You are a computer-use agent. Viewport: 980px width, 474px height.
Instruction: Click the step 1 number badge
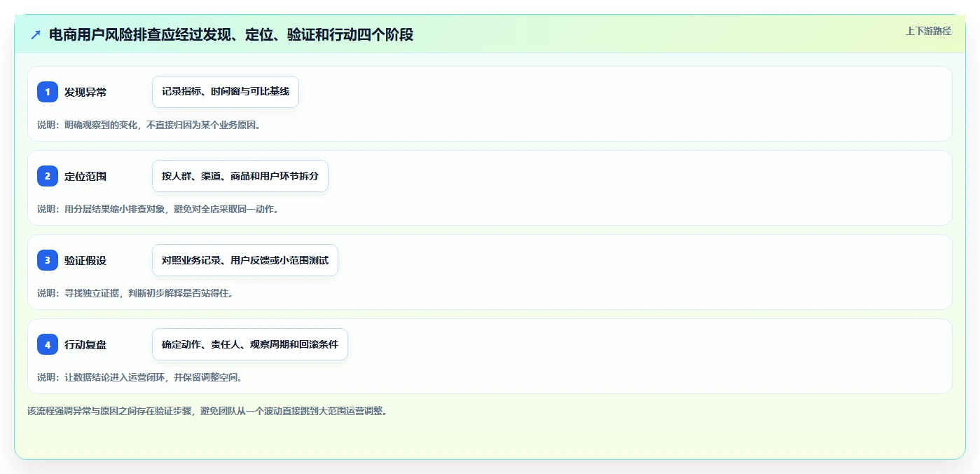[48, 92]
